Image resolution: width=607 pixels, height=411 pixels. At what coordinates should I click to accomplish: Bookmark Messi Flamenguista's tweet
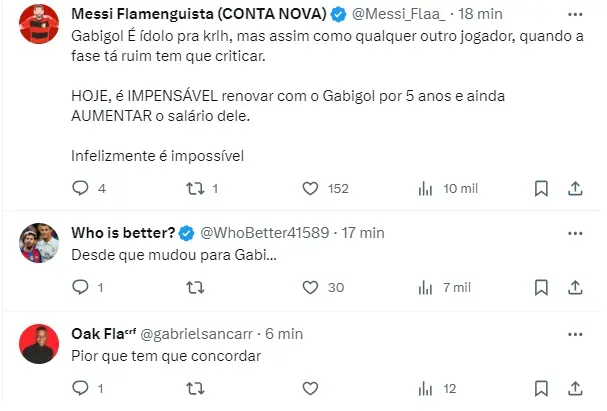pos(541,188)
